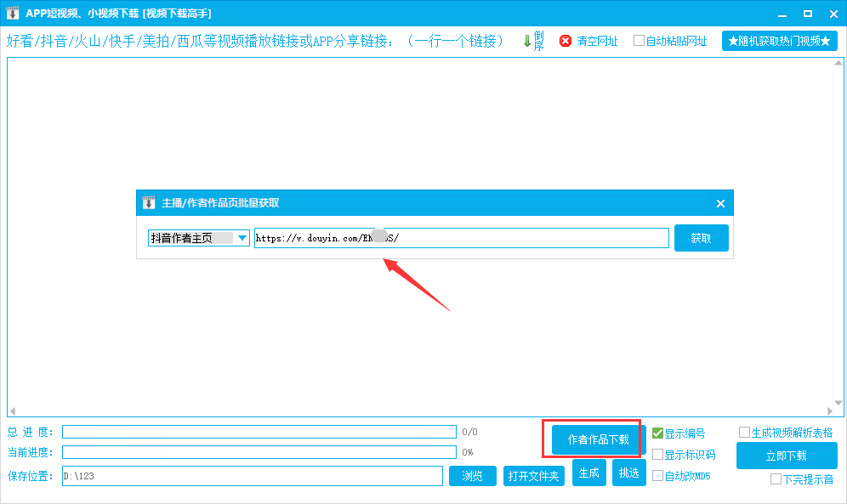Maximize the main window
Viewport: 847px width, 504px height.
tap(808, 14)
